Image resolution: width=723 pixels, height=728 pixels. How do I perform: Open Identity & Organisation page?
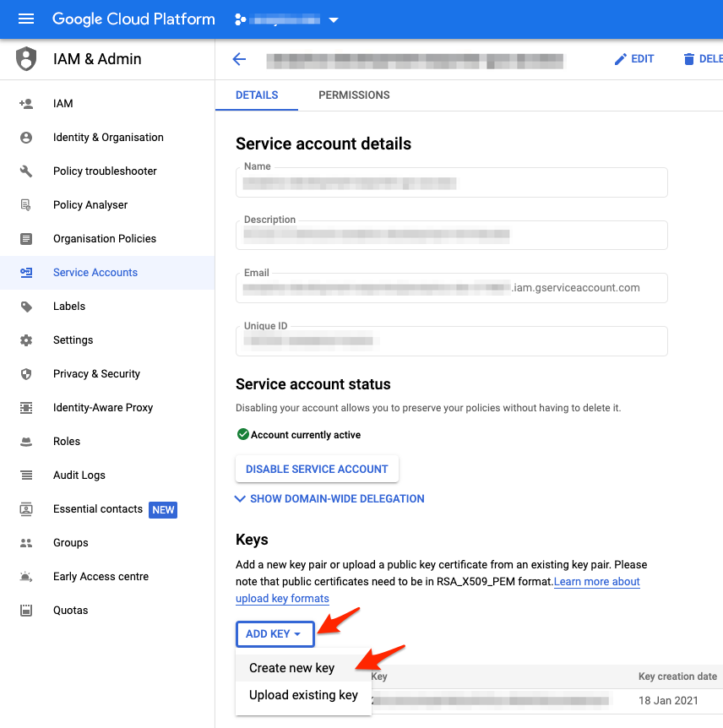pos(107,138)
